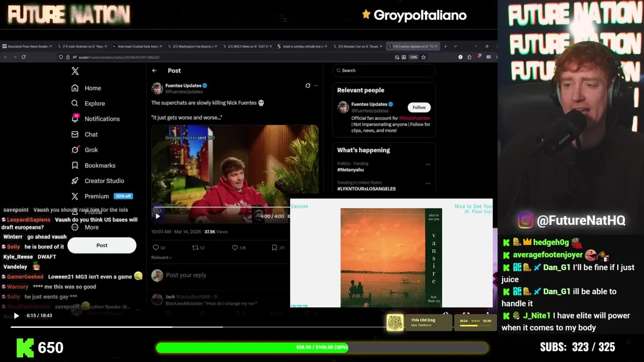Click Jack's reply avatar

click(x=157, y=300)
